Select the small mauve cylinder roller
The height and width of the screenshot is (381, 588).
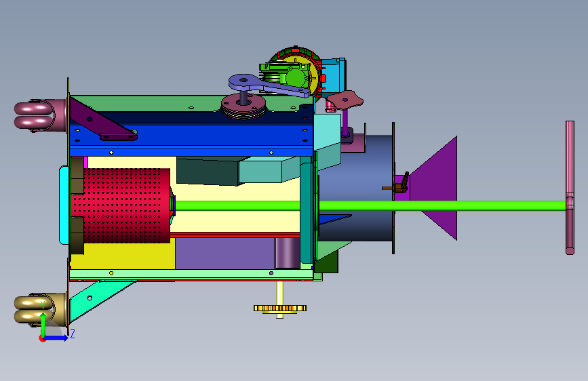click(288, 253)
